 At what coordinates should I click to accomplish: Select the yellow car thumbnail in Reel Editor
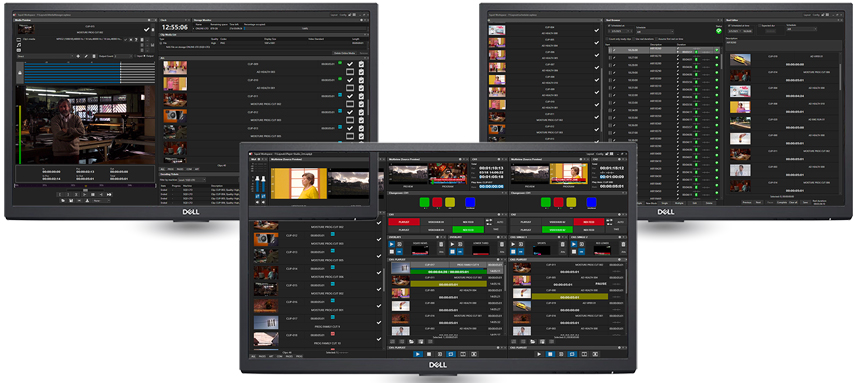pos(740,59)
